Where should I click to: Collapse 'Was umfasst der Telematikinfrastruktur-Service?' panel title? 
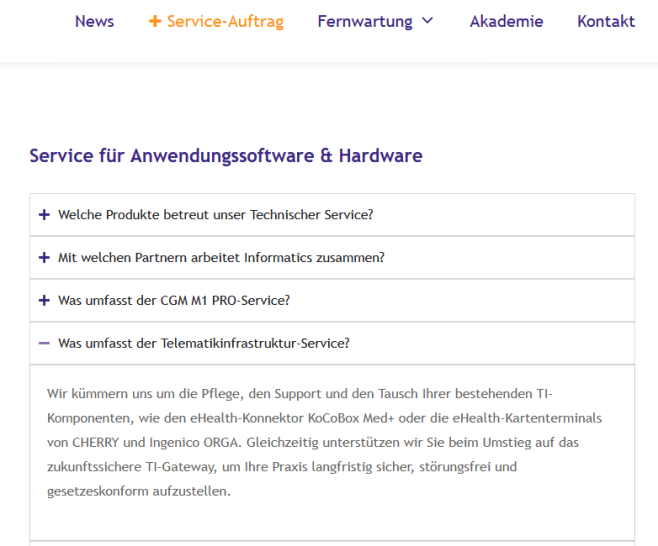[204, 343]
